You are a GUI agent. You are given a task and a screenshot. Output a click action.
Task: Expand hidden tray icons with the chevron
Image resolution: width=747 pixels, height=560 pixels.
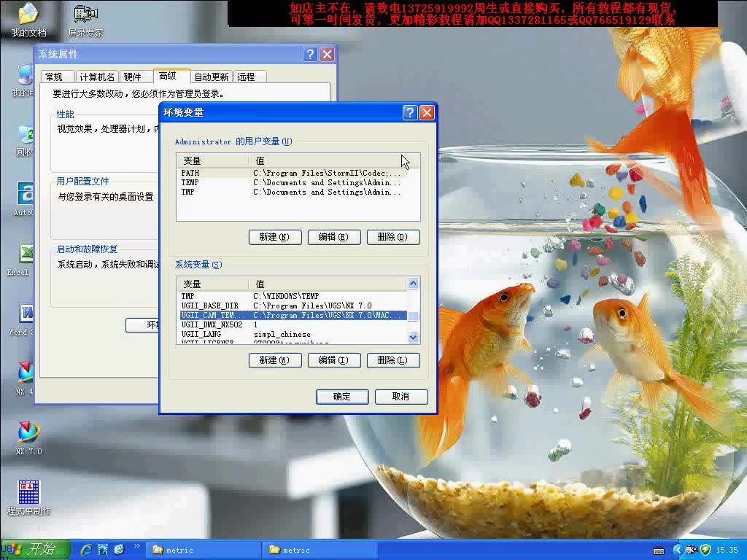[x=678, y=550]
